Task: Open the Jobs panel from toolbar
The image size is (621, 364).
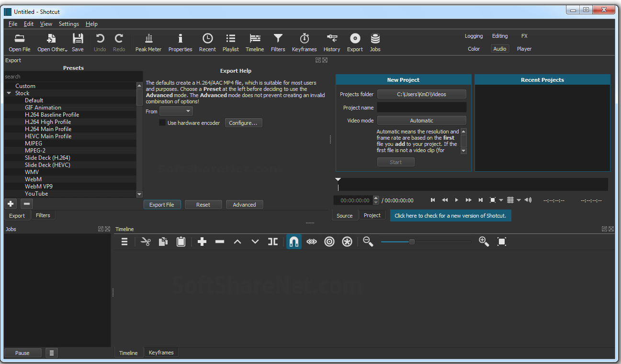Action: coord(375,43)
